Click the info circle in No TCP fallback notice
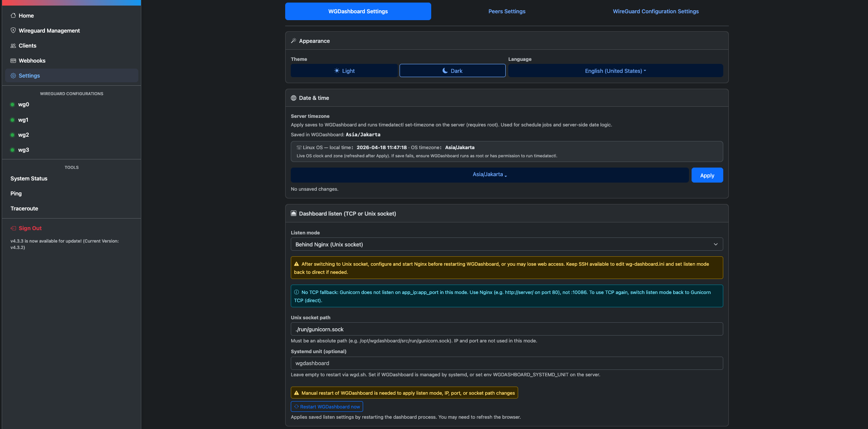The width and height of the screenshot is (868, 429). click(296, 292)
